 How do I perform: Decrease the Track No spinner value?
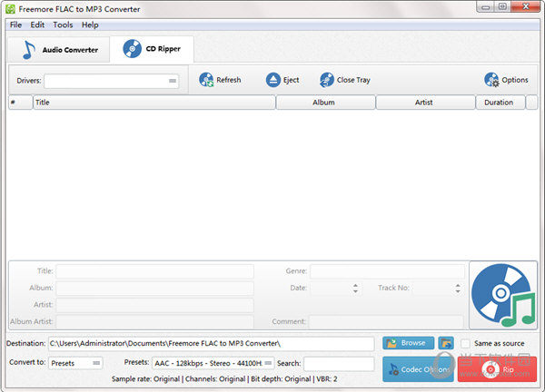(x=458, y=291)
